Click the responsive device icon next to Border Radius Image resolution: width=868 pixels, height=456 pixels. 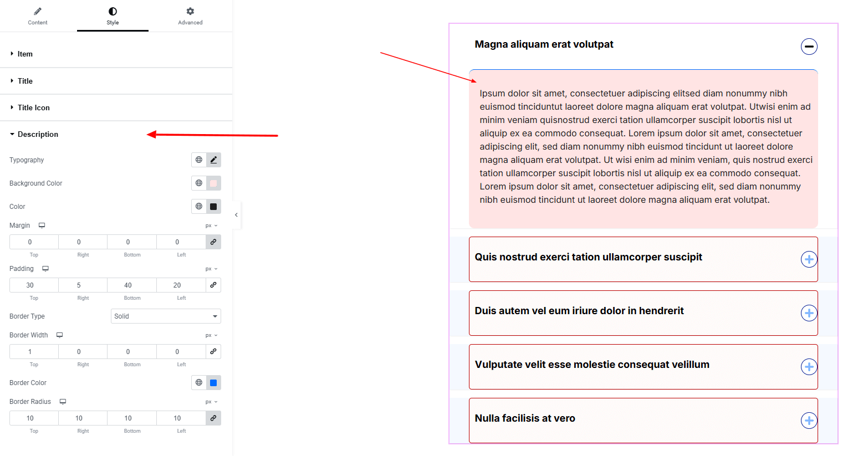(63, 402)
